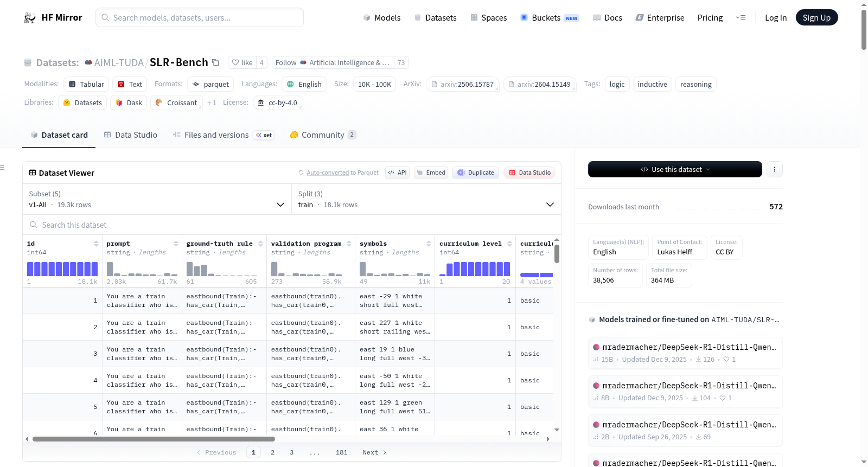This screenshot has height=467, width=868.
Task: Open the Subset v1-All dropdown
Action: tap(157, 199)
